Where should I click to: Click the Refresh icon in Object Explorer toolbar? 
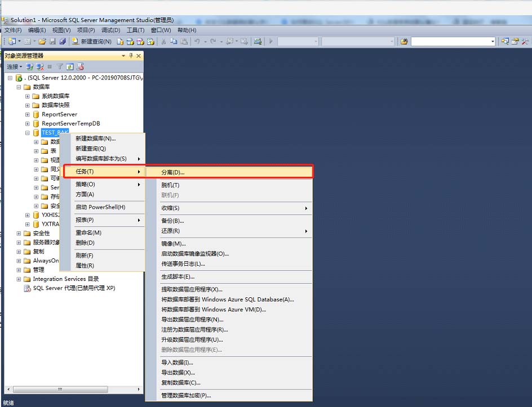(x=70, y=66)
